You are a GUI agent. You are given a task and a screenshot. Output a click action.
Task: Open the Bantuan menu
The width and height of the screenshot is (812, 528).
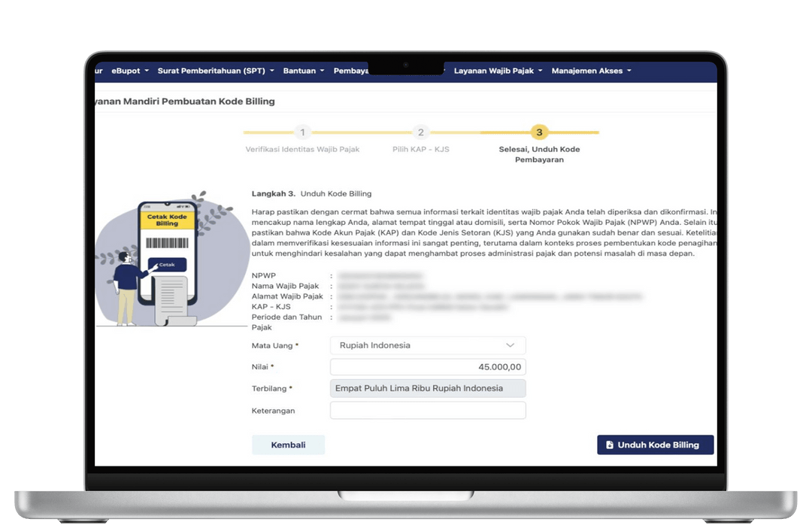(x=304, y=71)
